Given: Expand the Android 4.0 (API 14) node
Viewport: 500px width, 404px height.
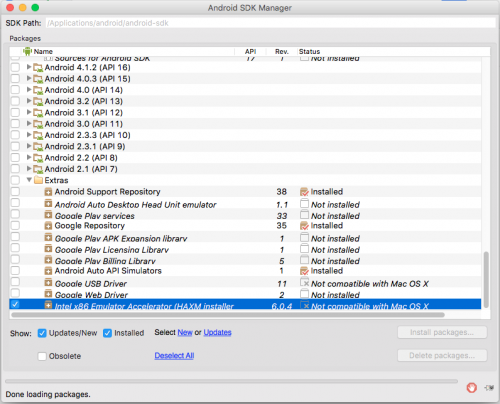Looking at the screenshot, I should point(29,90).
